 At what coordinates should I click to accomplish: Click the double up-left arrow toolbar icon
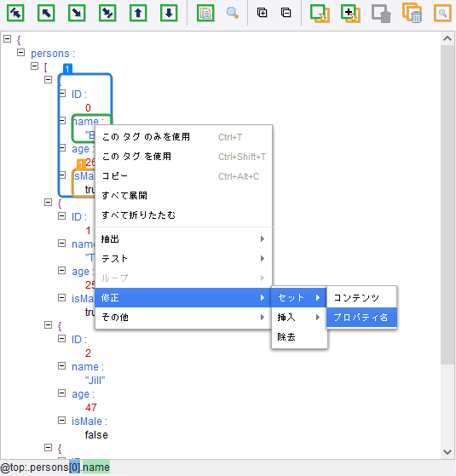pyautogui.click(x=15, y=13)
